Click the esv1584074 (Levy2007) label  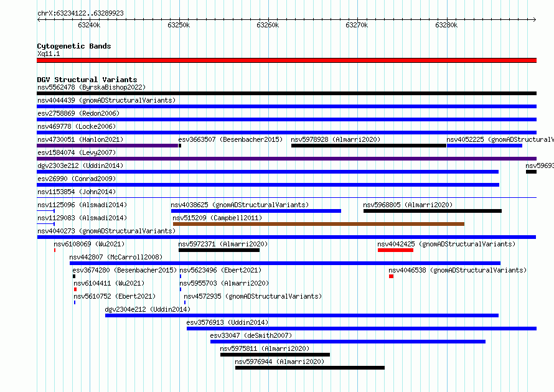click(x=77, y=152)
